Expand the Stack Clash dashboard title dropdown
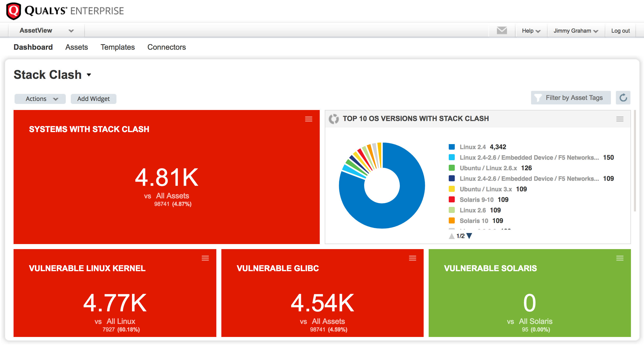Screen dimensions: 644x346 pos(89,75)
